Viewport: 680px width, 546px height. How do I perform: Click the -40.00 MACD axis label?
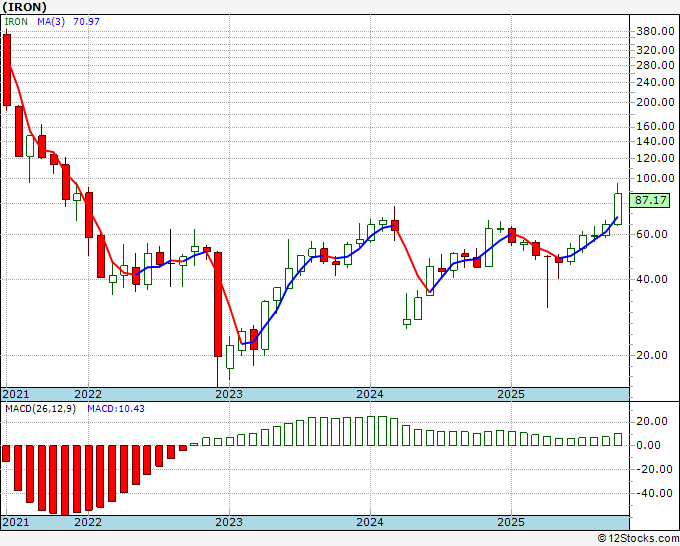tap(655, 494)
